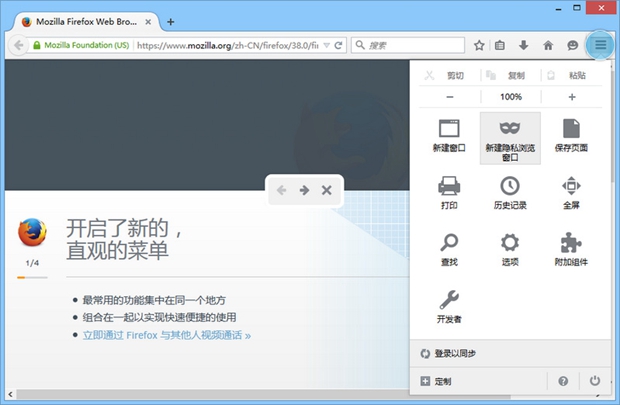Open 新建隐私浏览窗口 private window
This screenshot has width=620, height=405.
tap(510, 138)
